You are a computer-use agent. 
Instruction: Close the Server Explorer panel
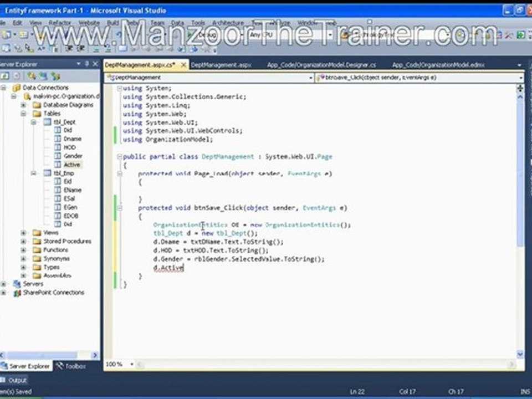(x=95, y=64)
